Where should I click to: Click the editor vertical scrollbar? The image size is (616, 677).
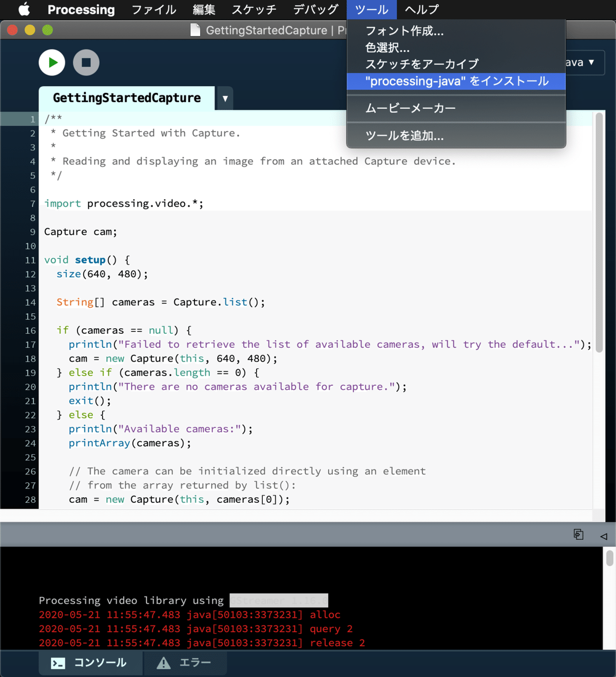pyautogui.click(x=599, y=232)
